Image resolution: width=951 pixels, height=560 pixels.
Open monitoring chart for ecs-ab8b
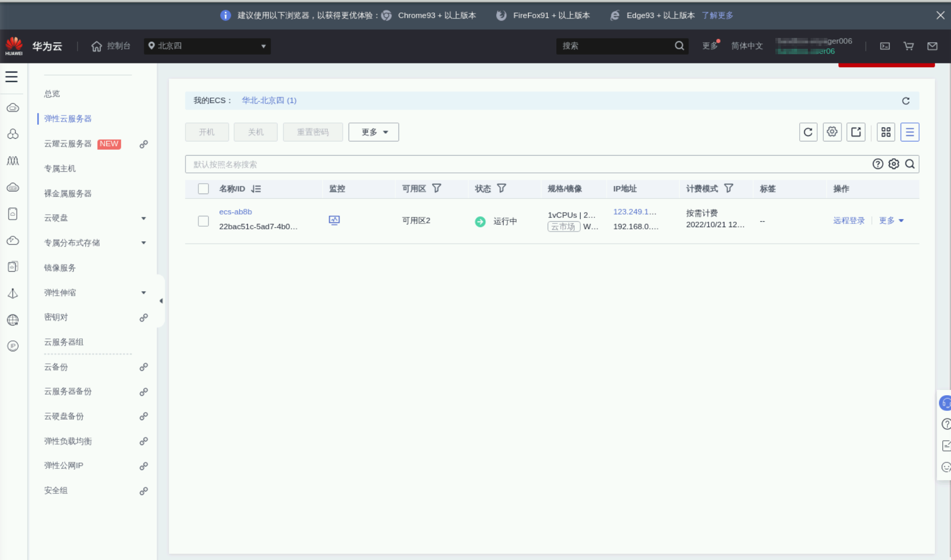pos(334,220)
